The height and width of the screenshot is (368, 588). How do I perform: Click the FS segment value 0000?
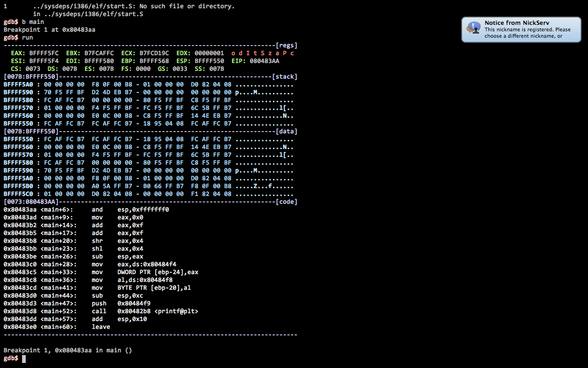pos(143,69)
